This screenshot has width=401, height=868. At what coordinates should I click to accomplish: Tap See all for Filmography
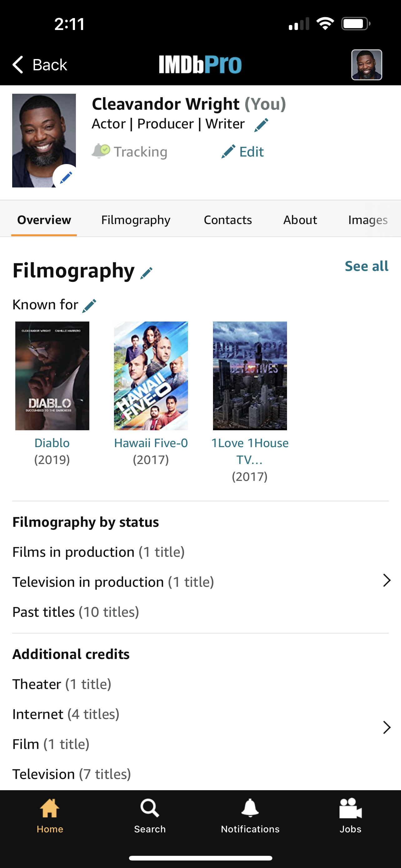coord(366,266)
